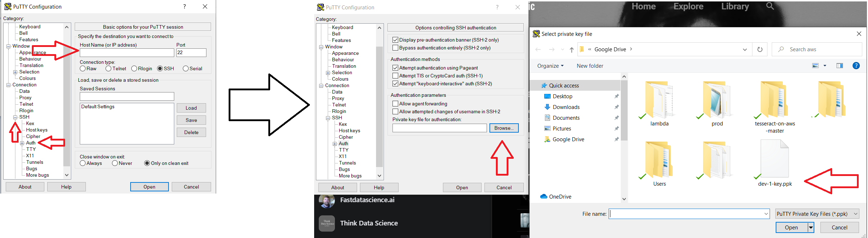Viewport: 868px width, 238px height.
Task: Click the back arrow in file dialog
Action: [538, 49]
